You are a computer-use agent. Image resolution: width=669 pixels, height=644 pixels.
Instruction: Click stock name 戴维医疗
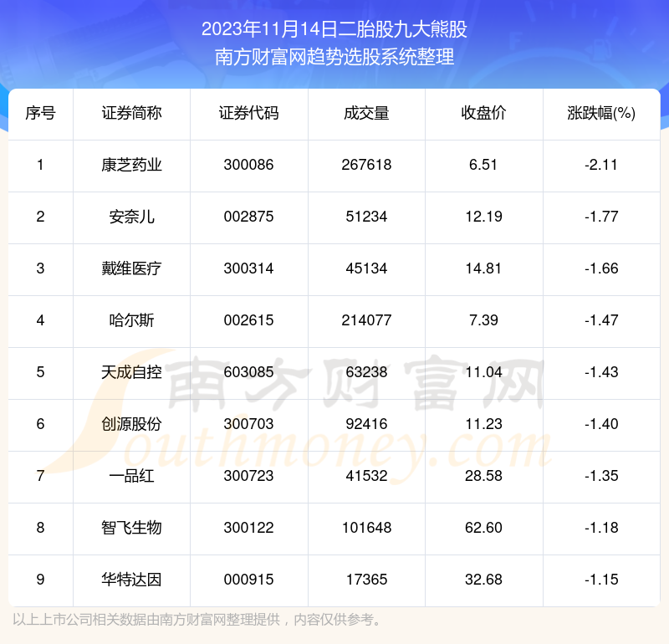[131, 268]
